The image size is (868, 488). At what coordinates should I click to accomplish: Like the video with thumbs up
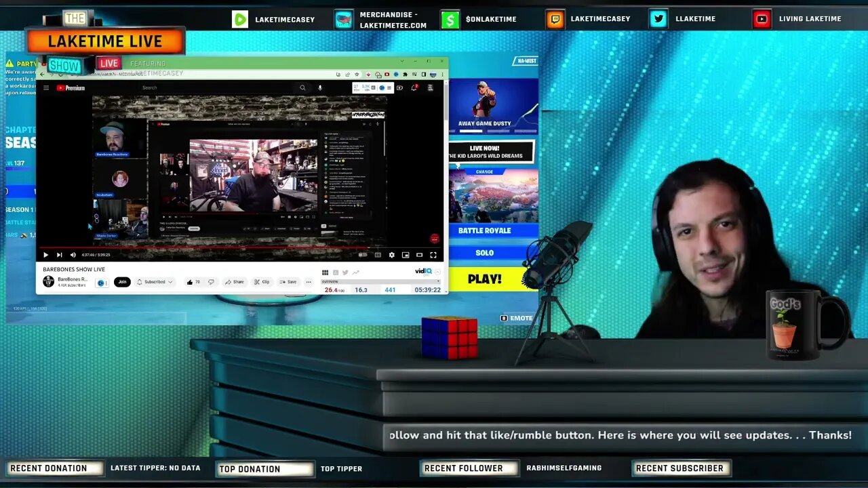pos(193,281)
